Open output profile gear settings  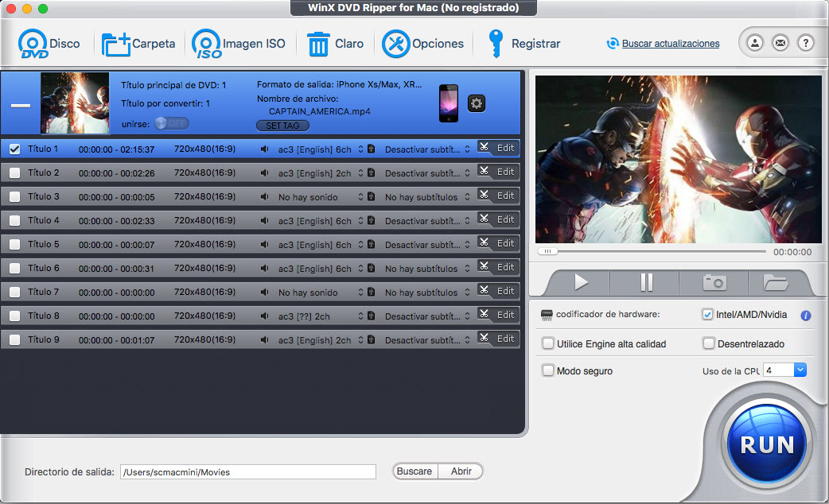coord(476,103)
